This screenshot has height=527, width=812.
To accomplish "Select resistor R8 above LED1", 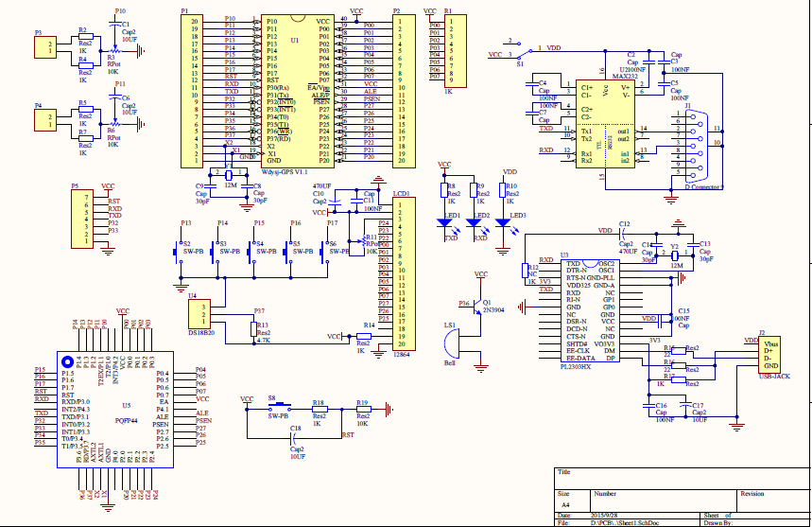I will click(444, 190).
